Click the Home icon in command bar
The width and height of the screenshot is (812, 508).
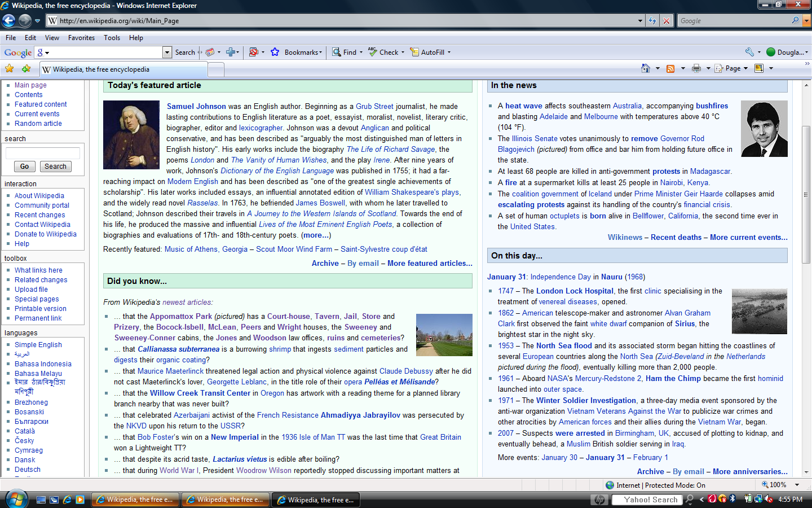pos(646,68)
